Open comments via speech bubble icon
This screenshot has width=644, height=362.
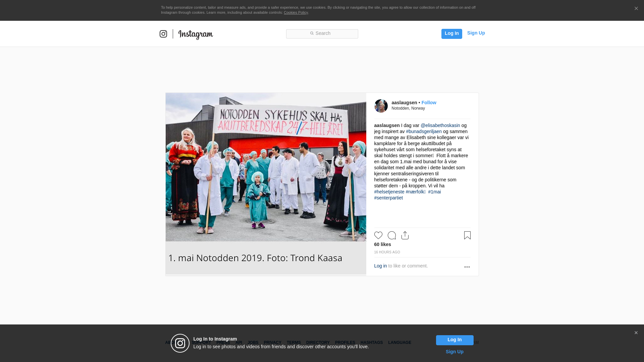[x=392, y=235]
